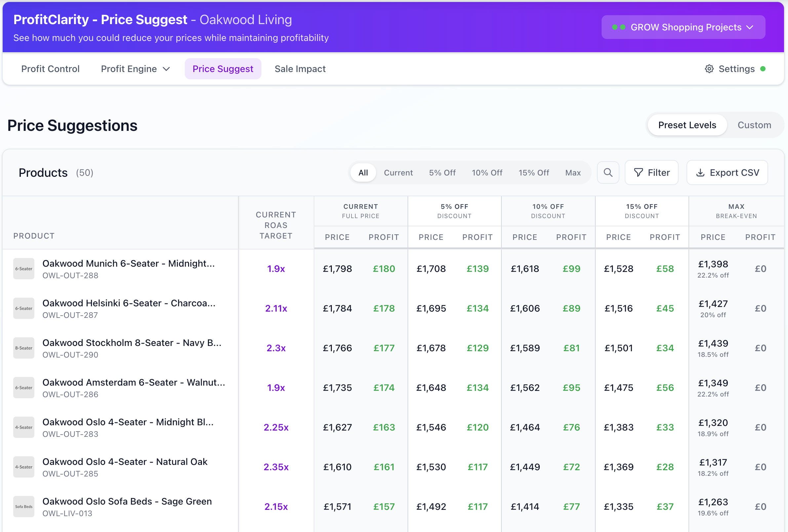Click the Oakwood Helsinki 6-Seater product name
This screenshot has width=788, height=532.
(129, 303)
